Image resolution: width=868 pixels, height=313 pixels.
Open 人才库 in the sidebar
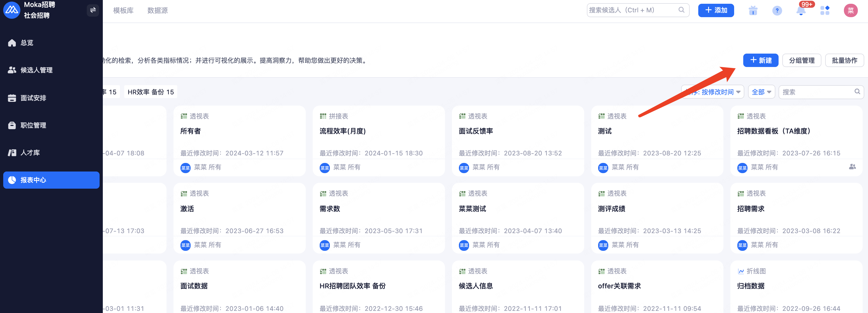pos(51,152)
